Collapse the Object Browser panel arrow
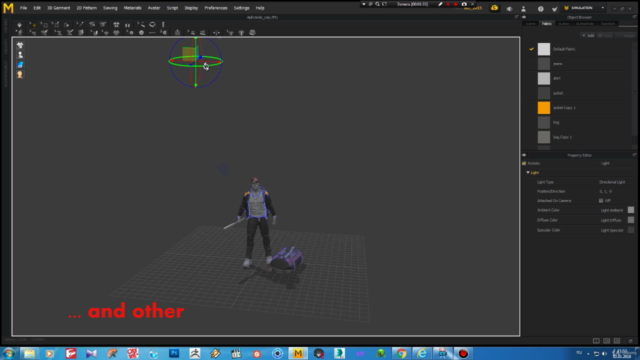This screenshot has width=640, height=360. (x=524, y=17)
